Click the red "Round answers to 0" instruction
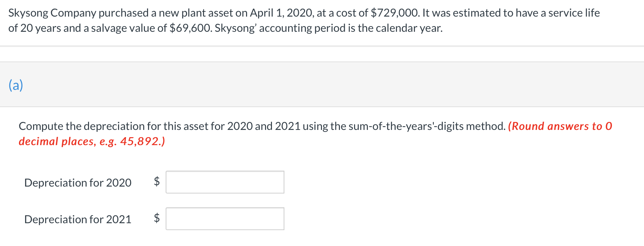The image size is (644, 246). (560, 126)
